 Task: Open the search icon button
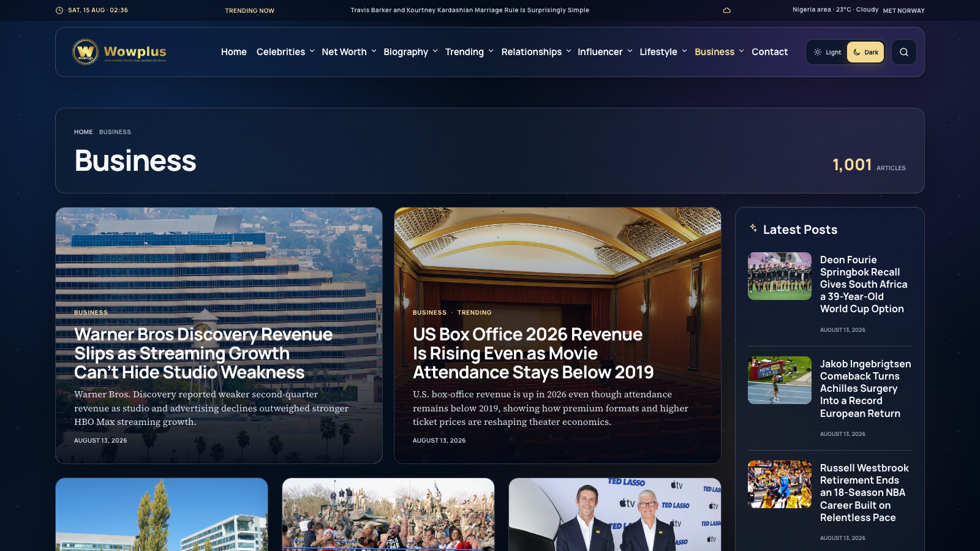click(904, 52)
